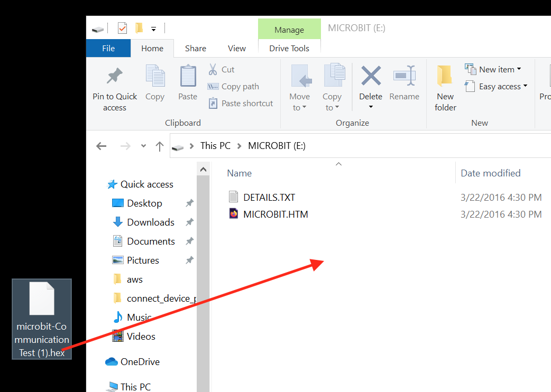
Task: Open Desktop in navigation pane
Action: coord(144,203)
